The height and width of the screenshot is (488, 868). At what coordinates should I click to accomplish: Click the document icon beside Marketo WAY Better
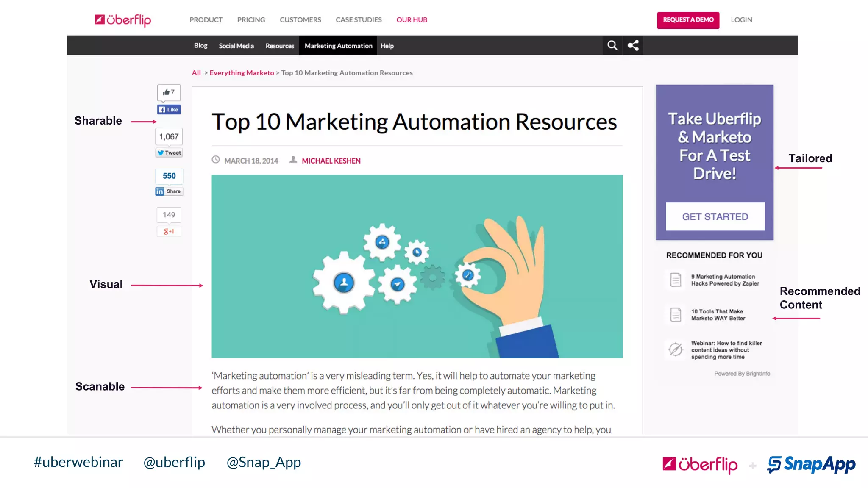point(676,315)
